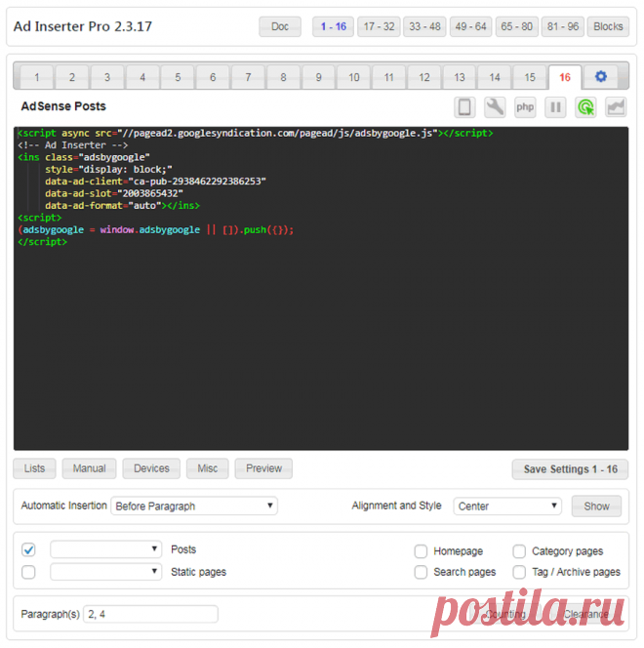Viewport: 644px width, 648px height.
Task: Click the Paragraph(s) number field
Action: [x=150, y=614]
